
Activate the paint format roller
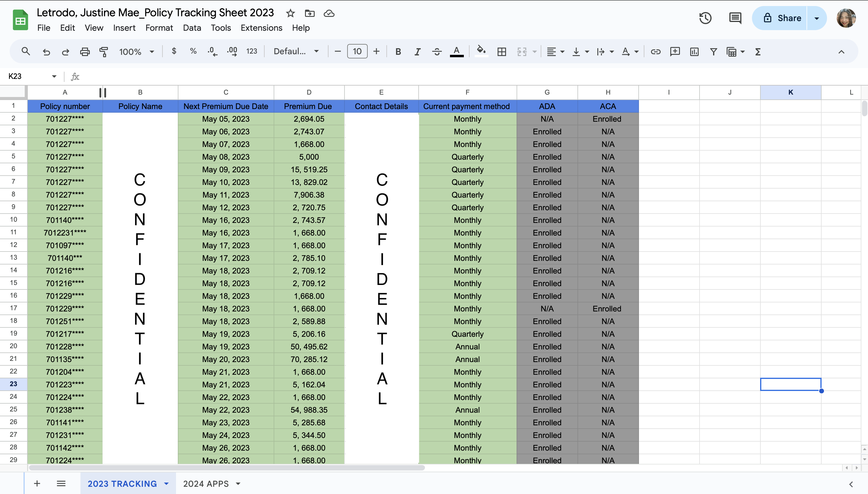point(104,52)
